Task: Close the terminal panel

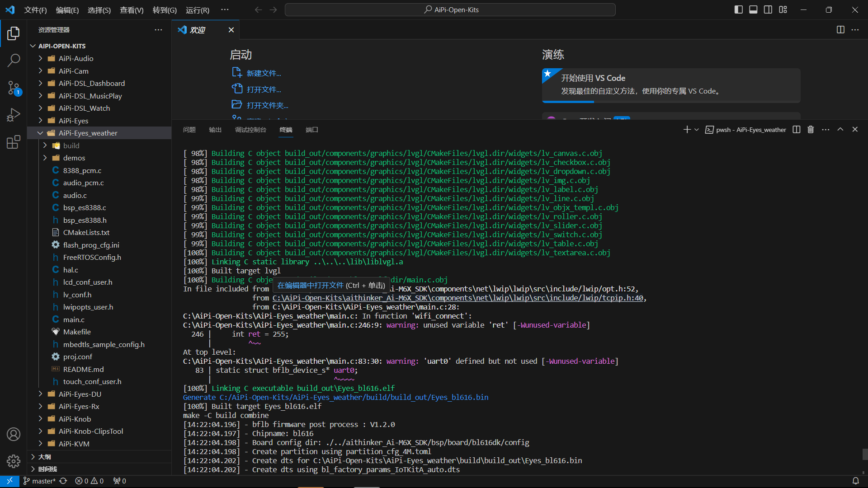Action: pos(855,130)
